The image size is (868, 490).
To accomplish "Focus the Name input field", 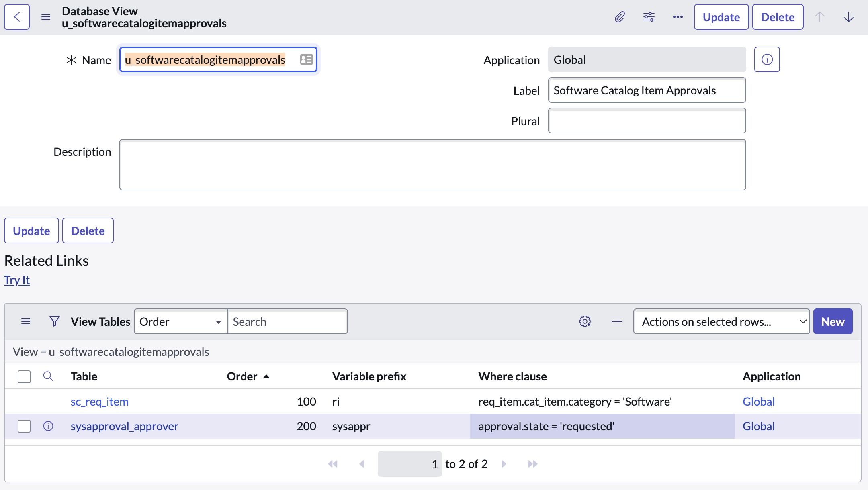I will pos(218,59).
